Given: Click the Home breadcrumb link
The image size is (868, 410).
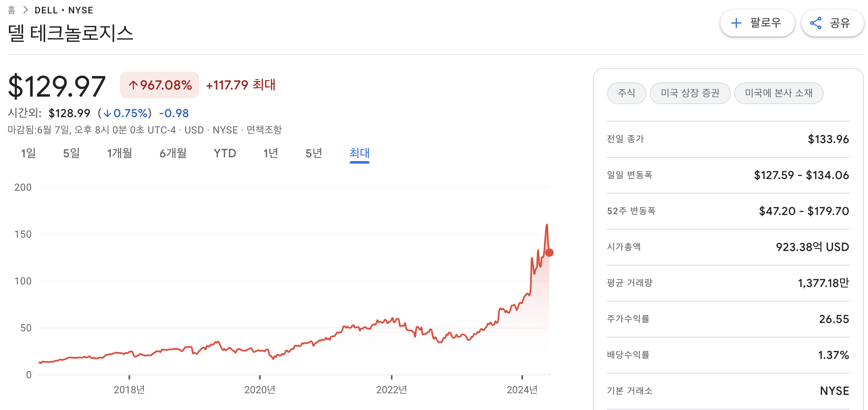Looking at the screenshot, I should [x=12, y=10].
